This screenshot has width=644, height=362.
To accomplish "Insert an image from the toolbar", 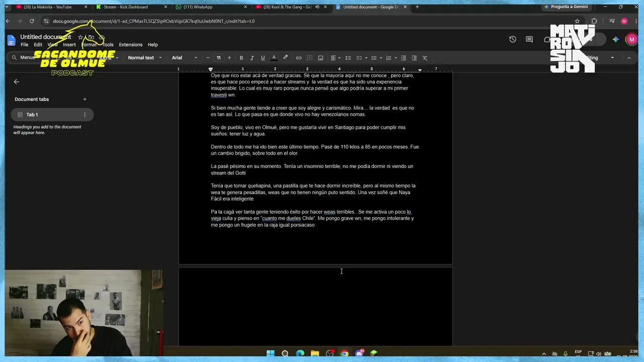I will pyautogui.click(x=320, y=58).
